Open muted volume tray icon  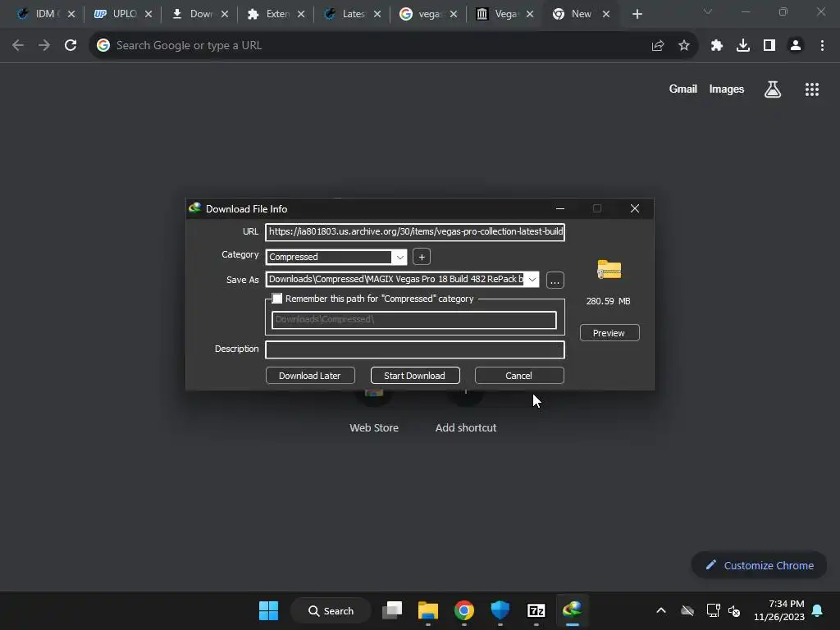pyautogui.click(x=734, y=610)
